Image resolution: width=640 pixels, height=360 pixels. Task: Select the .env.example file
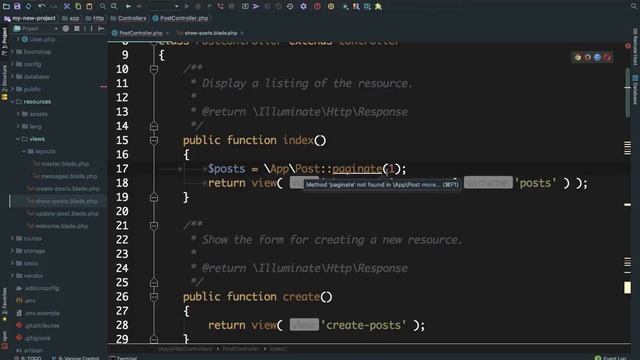pyautogui.click(x=38, y=313)
